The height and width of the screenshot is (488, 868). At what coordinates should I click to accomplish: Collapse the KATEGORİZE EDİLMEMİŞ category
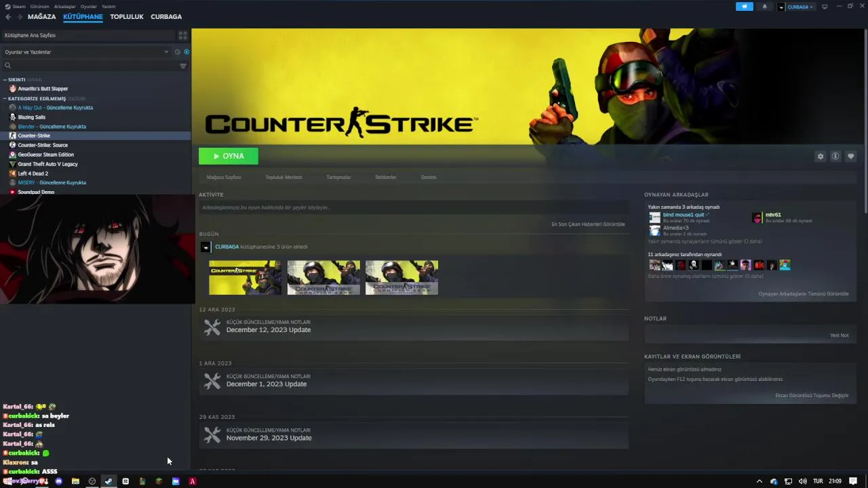tap(5, 98)
